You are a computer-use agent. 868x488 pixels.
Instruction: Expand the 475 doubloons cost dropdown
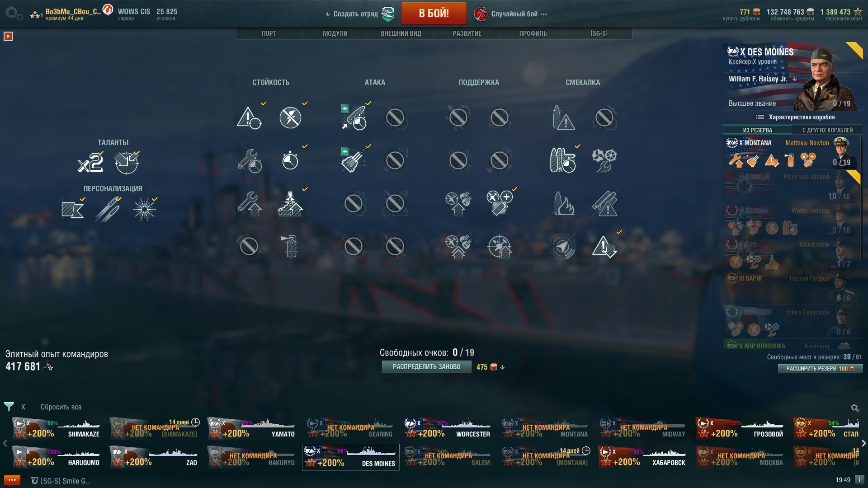tap(502, 367)
